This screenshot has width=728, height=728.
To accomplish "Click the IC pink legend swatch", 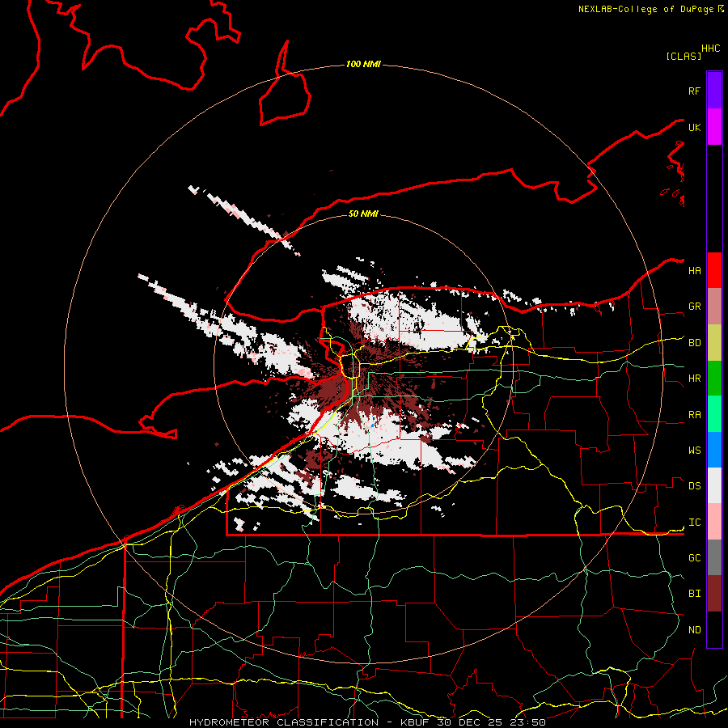I will tap(714, 522).
